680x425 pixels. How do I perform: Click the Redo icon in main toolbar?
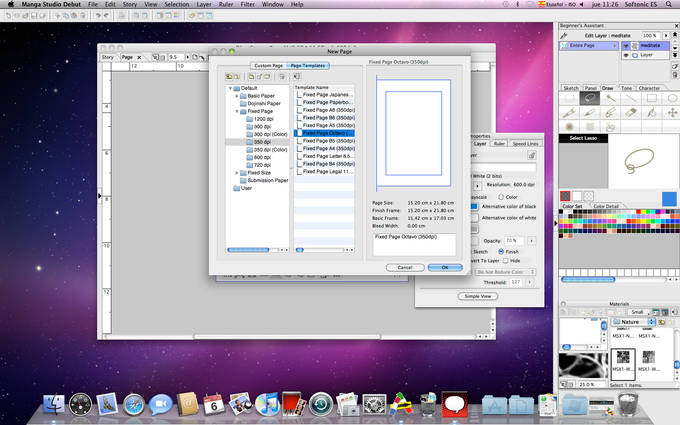pyautogui.click(x=106, y=16)
